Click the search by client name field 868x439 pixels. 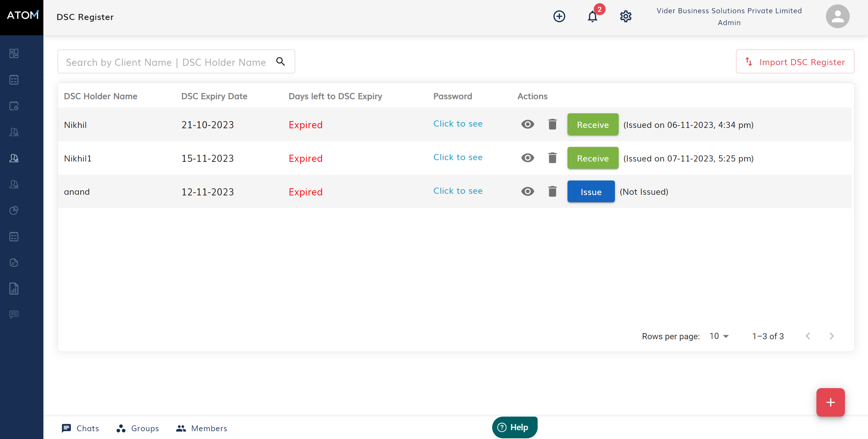pyautogui.click(x=166, y=62)
